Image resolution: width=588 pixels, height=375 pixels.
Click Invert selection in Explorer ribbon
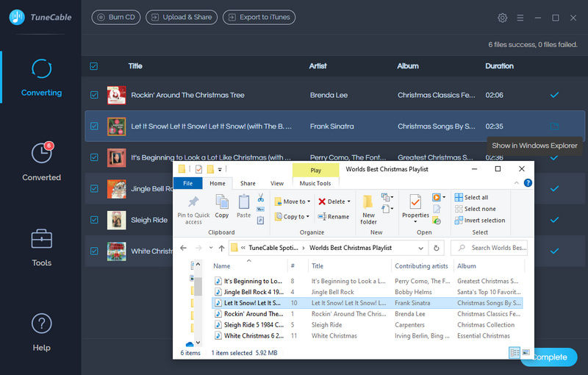click(x=480, y=220)
